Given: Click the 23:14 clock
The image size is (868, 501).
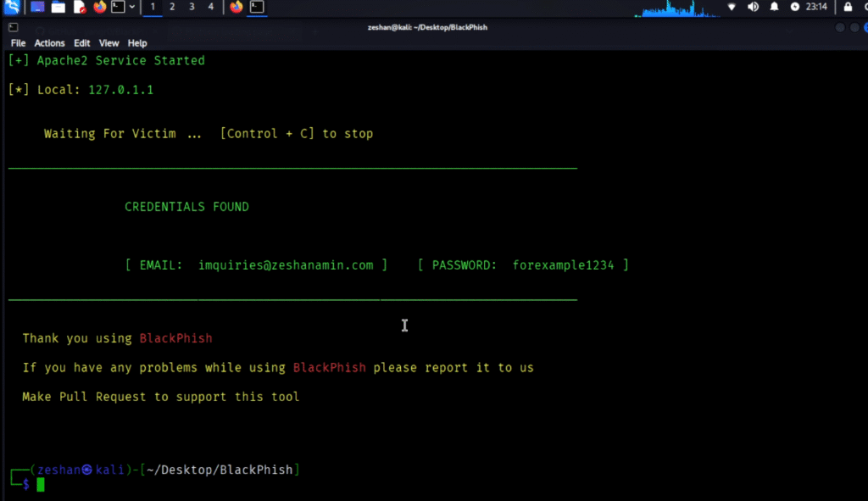Looking at the screenshot, I should pyautogui.click(x=816, y=7).
